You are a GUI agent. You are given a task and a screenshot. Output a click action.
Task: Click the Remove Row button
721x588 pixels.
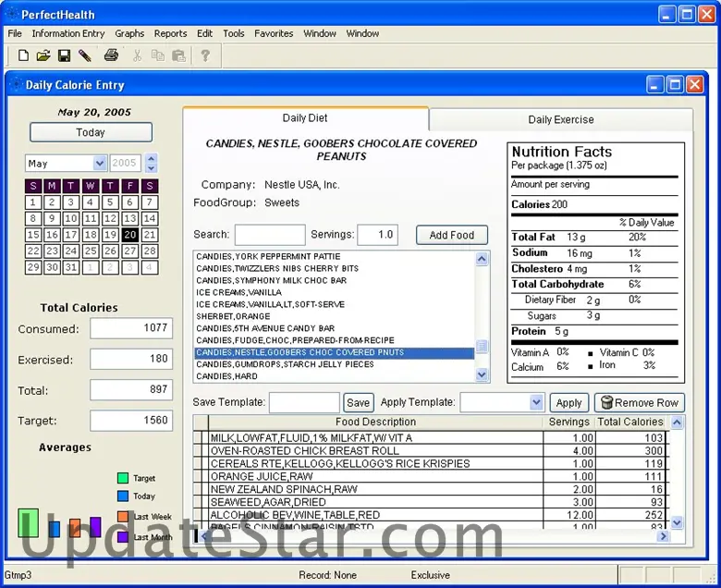[639, 403]
